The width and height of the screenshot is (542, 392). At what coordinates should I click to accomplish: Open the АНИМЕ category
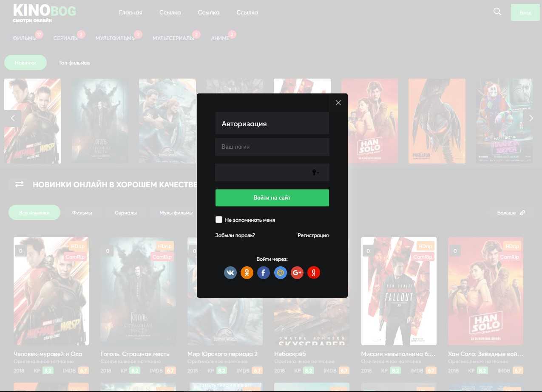[x=220, y=38]
